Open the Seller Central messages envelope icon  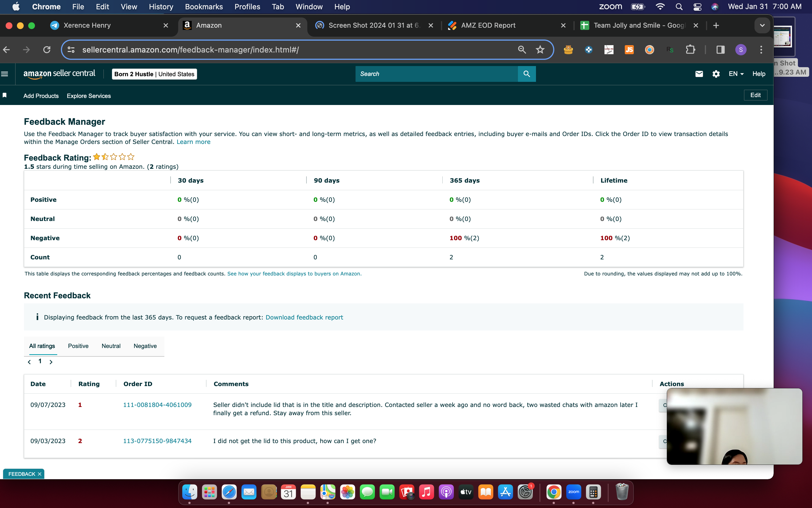pos(699,74)
